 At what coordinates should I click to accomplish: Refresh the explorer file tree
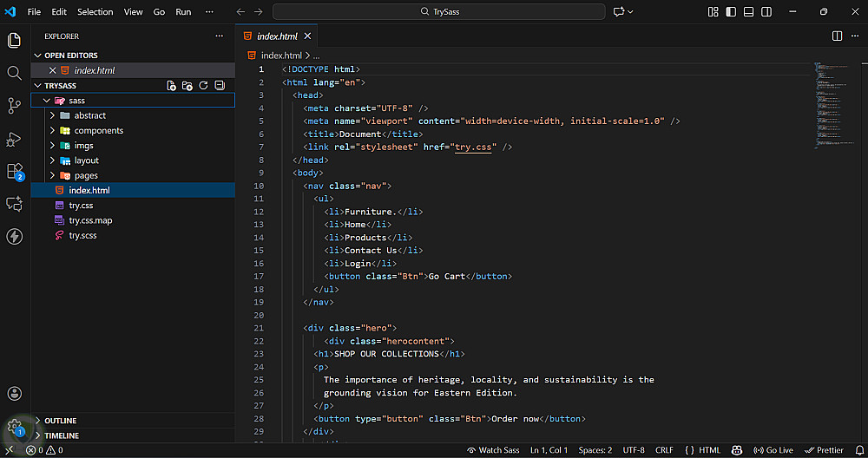click(203, 86)
